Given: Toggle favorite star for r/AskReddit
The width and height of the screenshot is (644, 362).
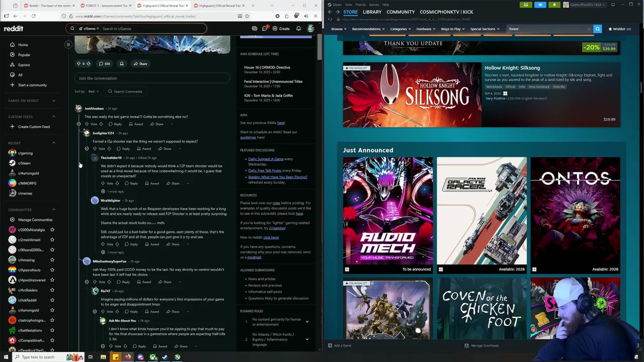Looking at the screenshot, I should pos(52,300).
